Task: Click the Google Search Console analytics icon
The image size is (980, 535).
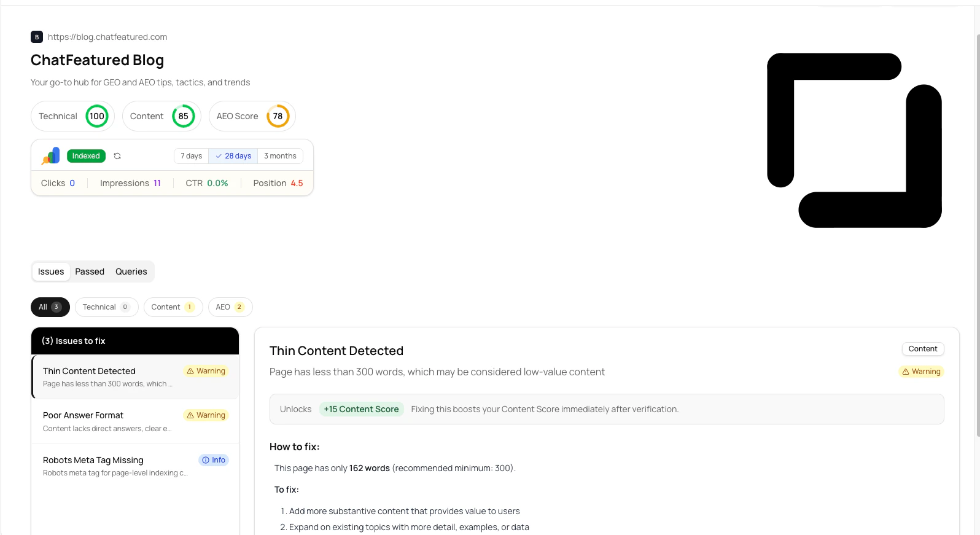Action: tap(50, 156)
